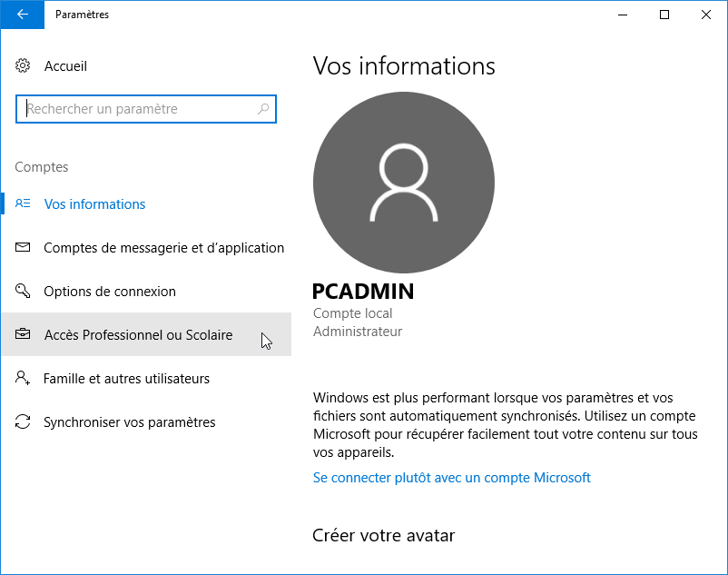
Task: Go to Options de connexion
Action: pyautogui.click(x=110, y=292)
